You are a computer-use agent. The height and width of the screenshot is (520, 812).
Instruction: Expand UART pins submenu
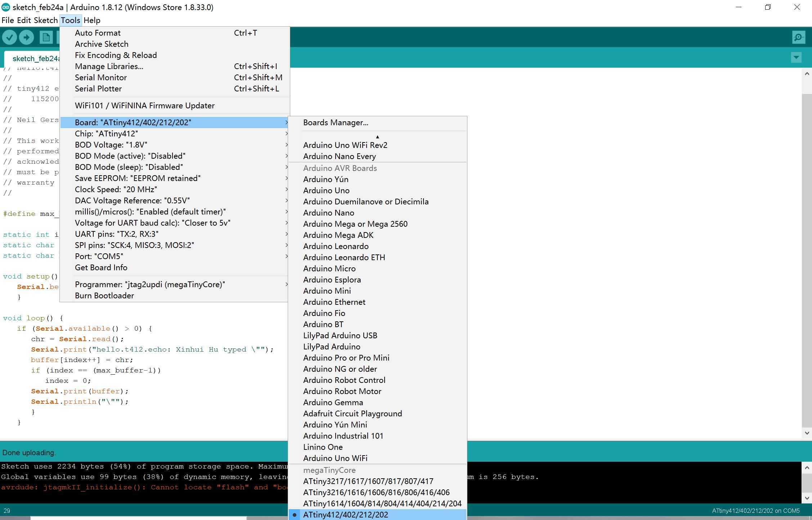pyautogui.click(x=175, y=234)
